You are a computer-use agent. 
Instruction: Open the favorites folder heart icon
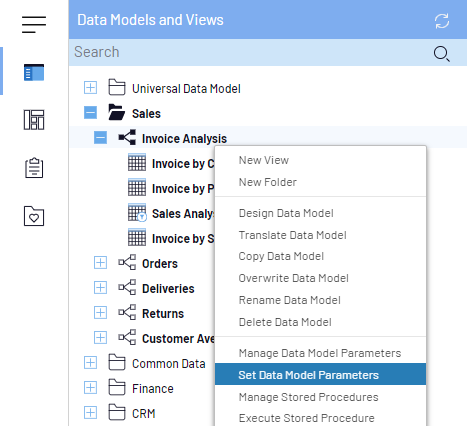coord(34,216)
